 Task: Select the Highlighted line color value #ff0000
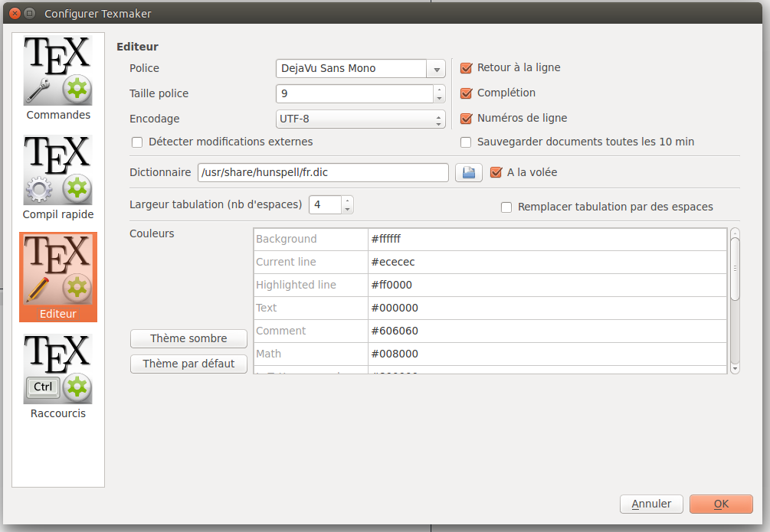pos(547,286)
